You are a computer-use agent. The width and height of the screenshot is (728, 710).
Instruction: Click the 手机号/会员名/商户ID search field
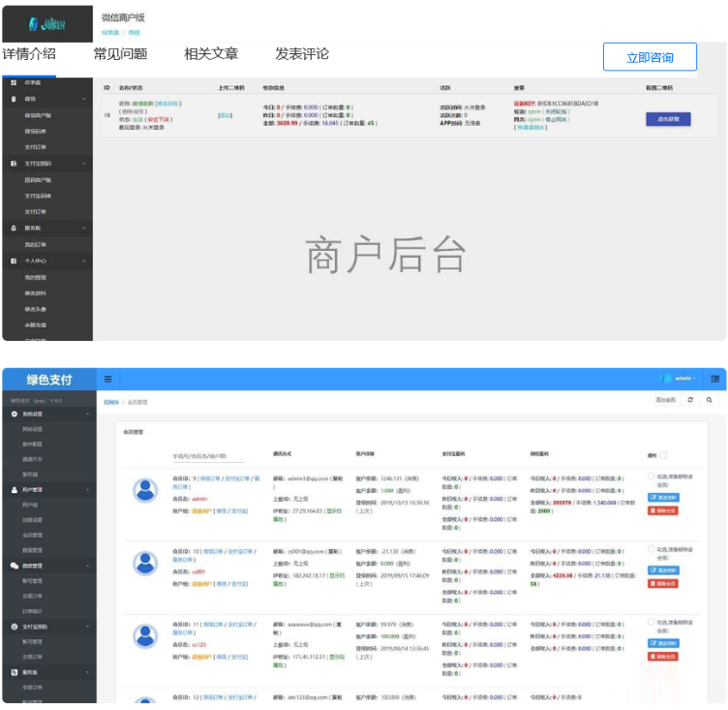(x=207, y=456)
